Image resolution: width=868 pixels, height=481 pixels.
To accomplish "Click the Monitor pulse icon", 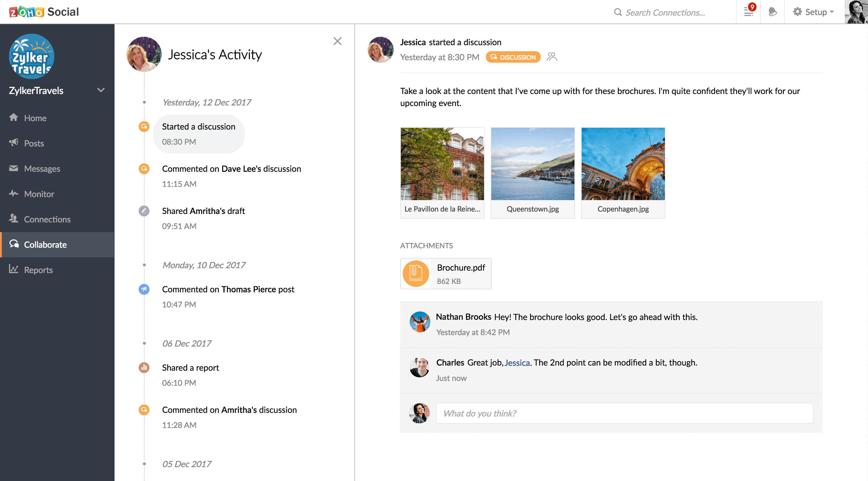I will click(14, 193).
